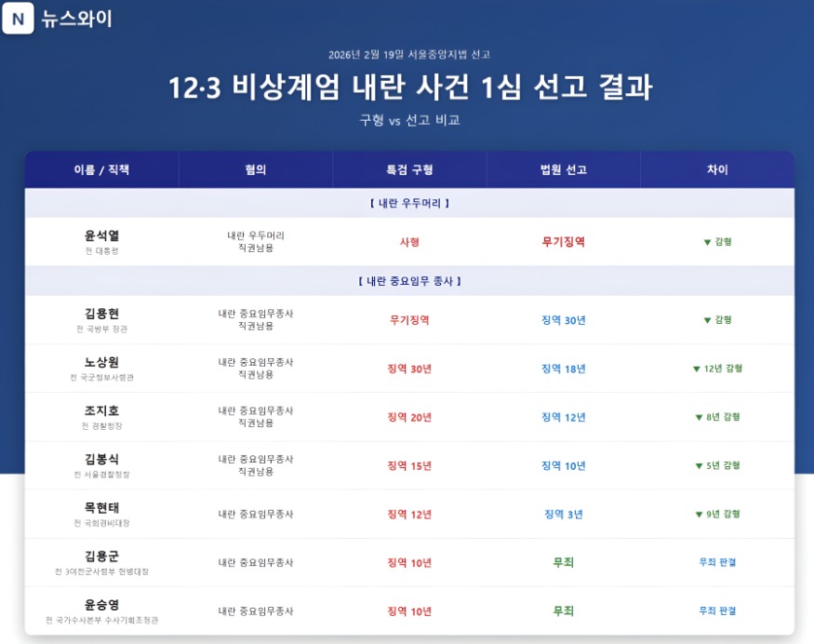
Task: Select 전 국방부 장관 김용현's name cell
Action: tap(102, 318)
